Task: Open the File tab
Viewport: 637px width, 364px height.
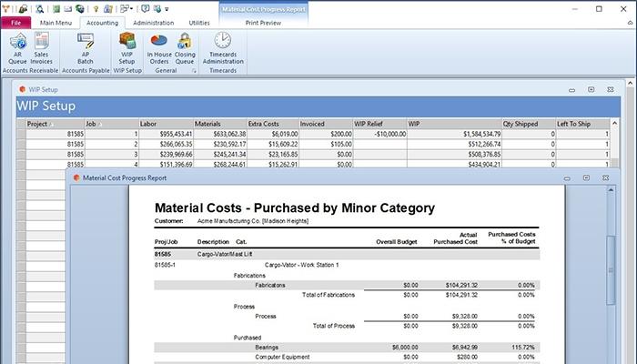Action: click(15, 23)
